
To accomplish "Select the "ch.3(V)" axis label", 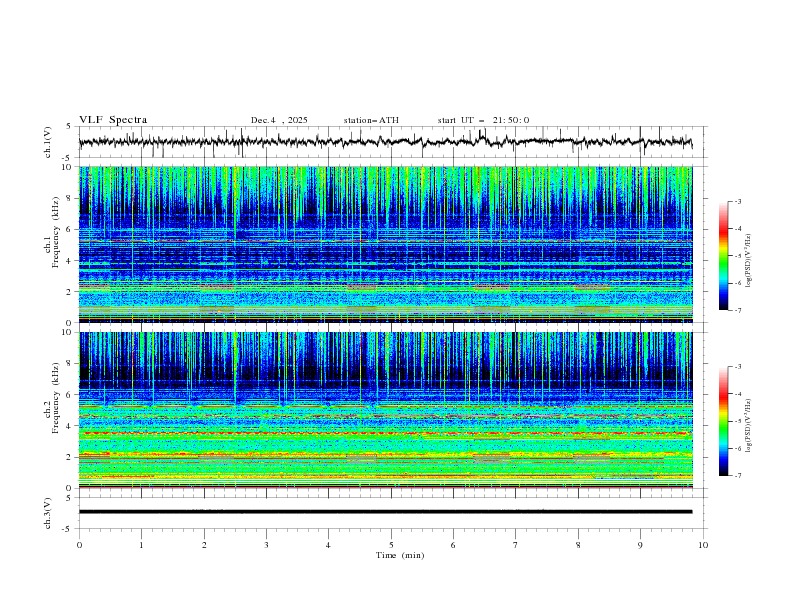I will (x=48, y=513).
